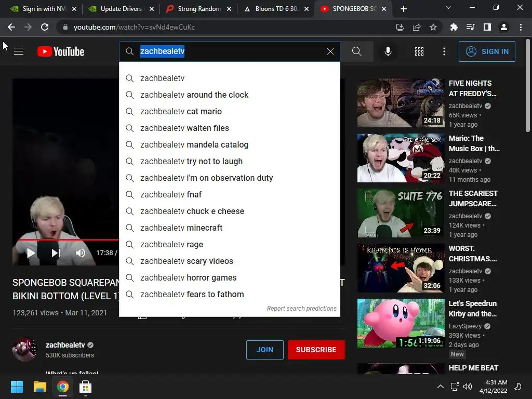Open the media controls icon in Chrome
The image size is (532, 399).
click(470, 27)
